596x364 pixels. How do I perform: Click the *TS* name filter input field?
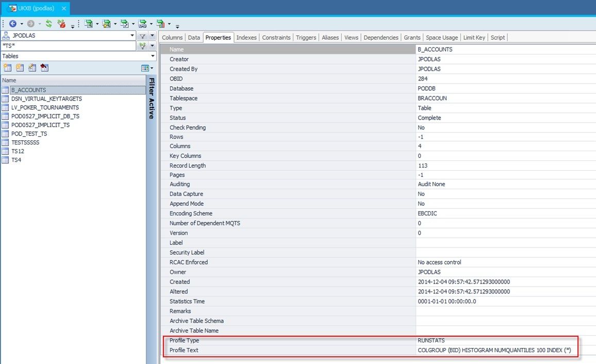click(x=69, y=45)
